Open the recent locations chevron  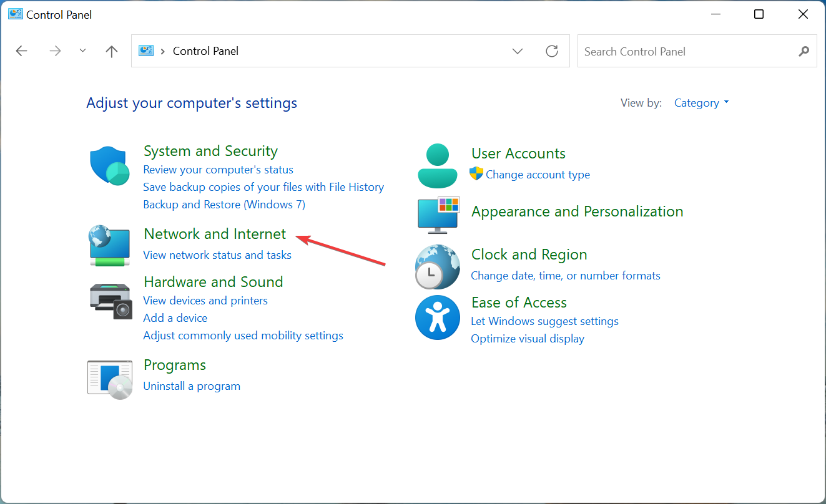[82, 51]
